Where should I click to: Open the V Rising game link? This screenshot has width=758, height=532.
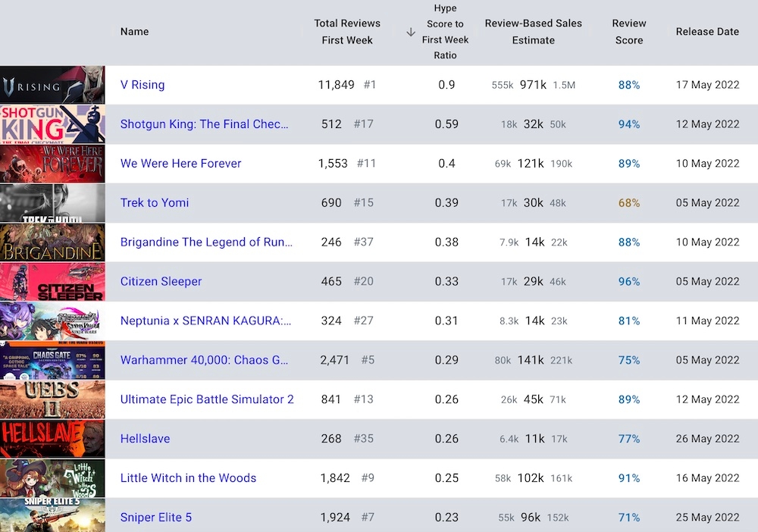(143, 85)
